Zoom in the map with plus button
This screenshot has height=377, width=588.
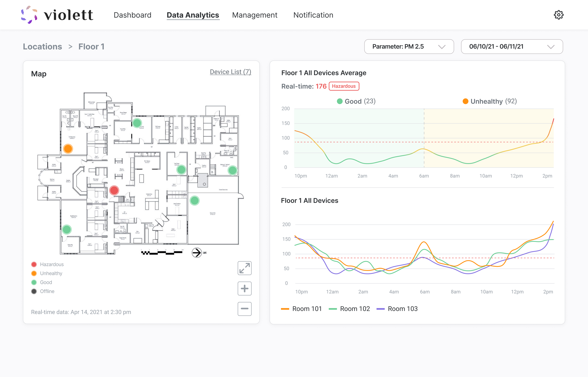[x=244, y=288]
